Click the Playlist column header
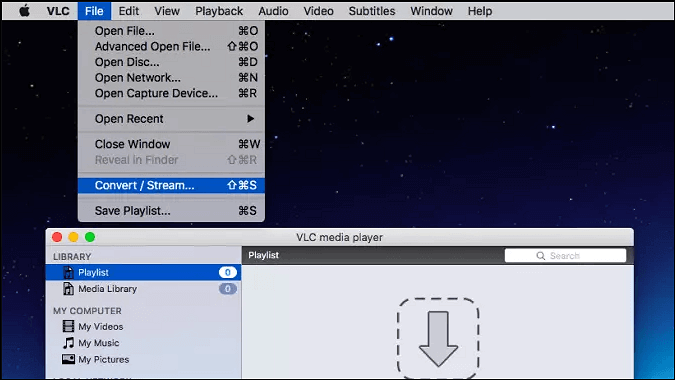The height and width of the screenshot is (380, 675). 263,255
